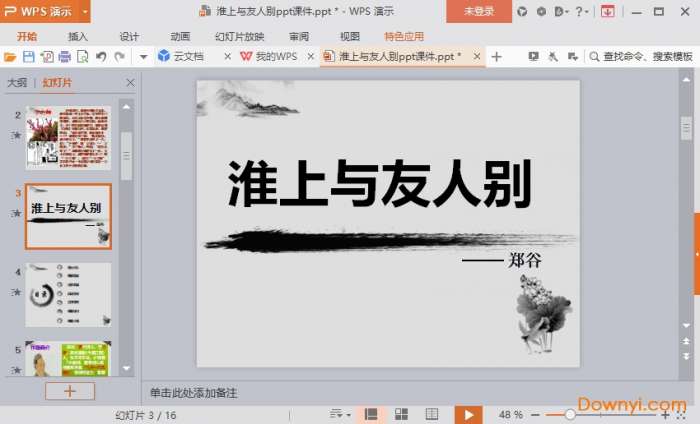
Task: Redo the last action
Action: point(119,57)
